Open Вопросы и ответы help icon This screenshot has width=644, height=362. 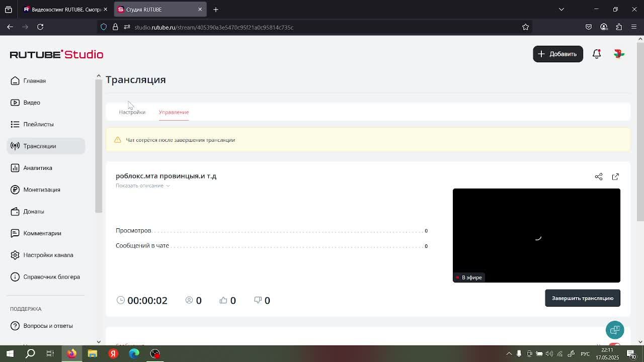pos(15,326)
